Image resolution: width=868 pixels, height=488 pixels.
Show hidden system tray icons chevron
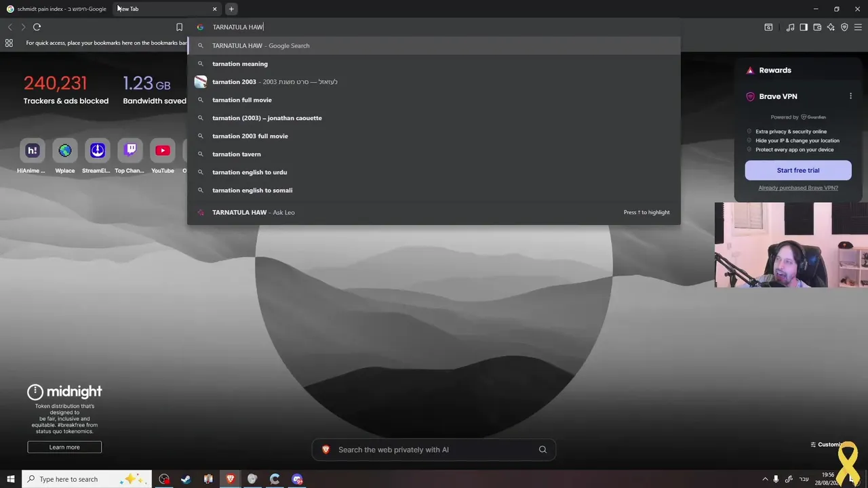(765, 479)
